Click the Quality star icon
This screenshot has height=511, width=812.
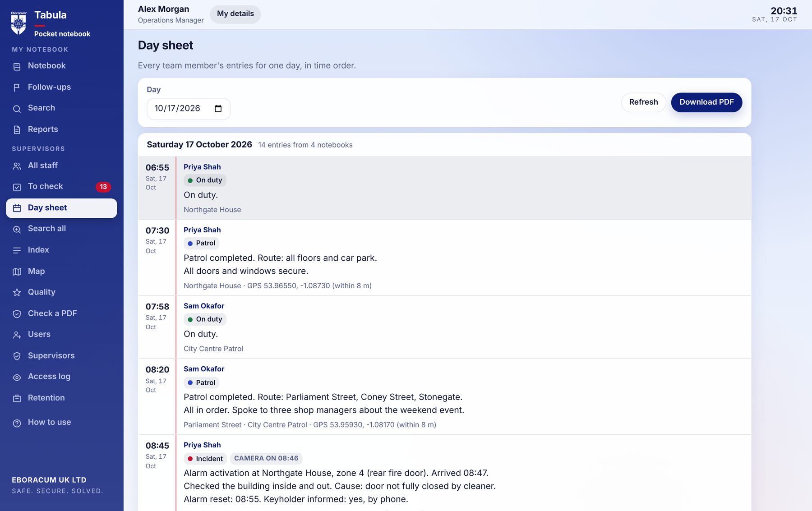coord(17,293)
